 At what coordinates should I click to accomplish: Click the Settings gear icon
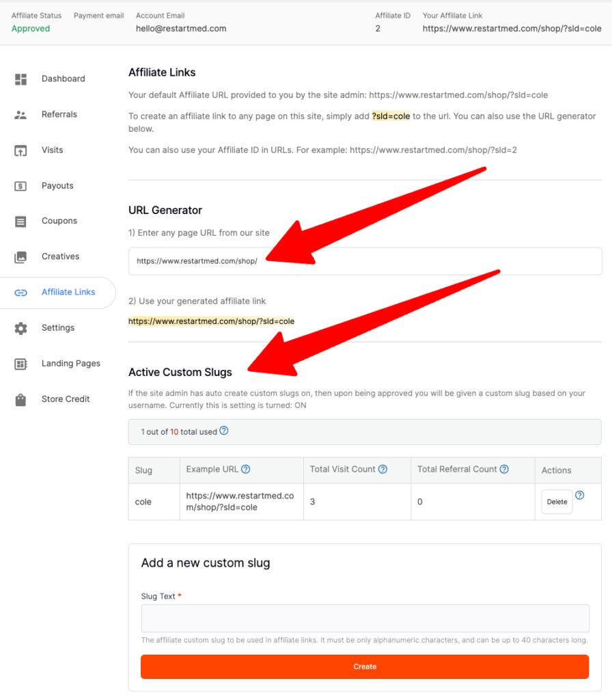click(x=20, y=328)
